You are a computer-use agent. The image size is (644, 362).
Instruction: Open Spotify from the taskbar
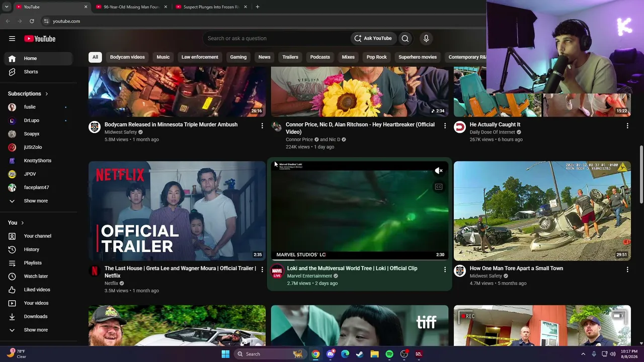[x=389, y=354]
